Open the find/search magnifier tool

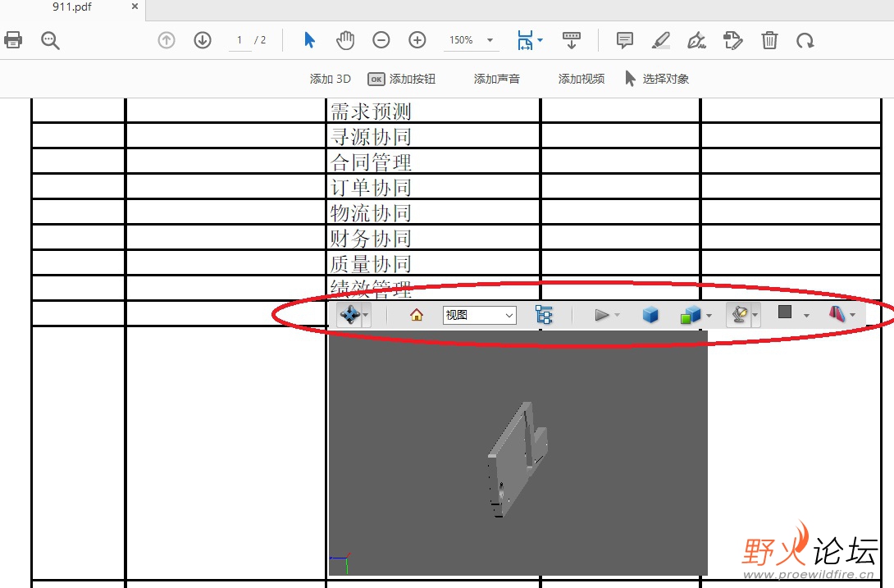click(50, 40)
